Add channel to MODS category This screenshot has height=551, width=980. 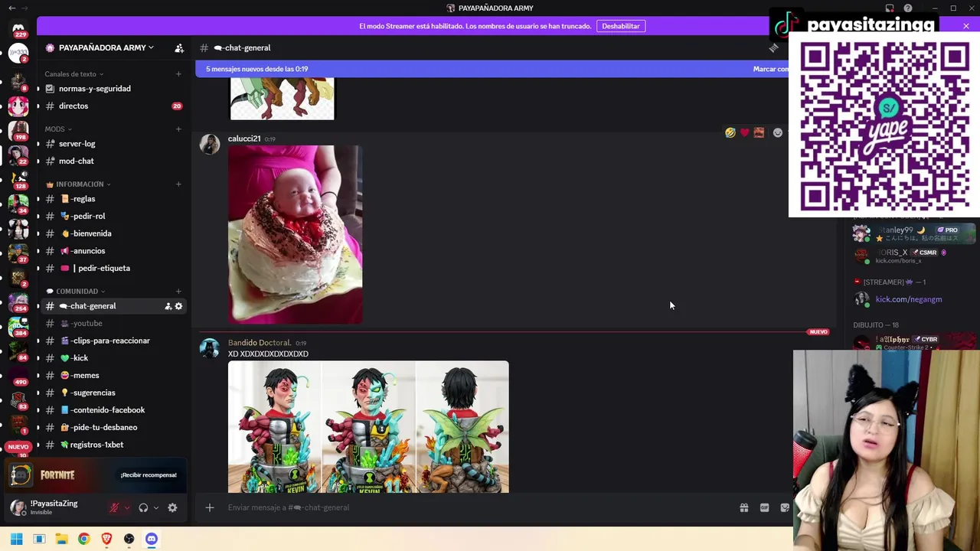pos(178,129)
